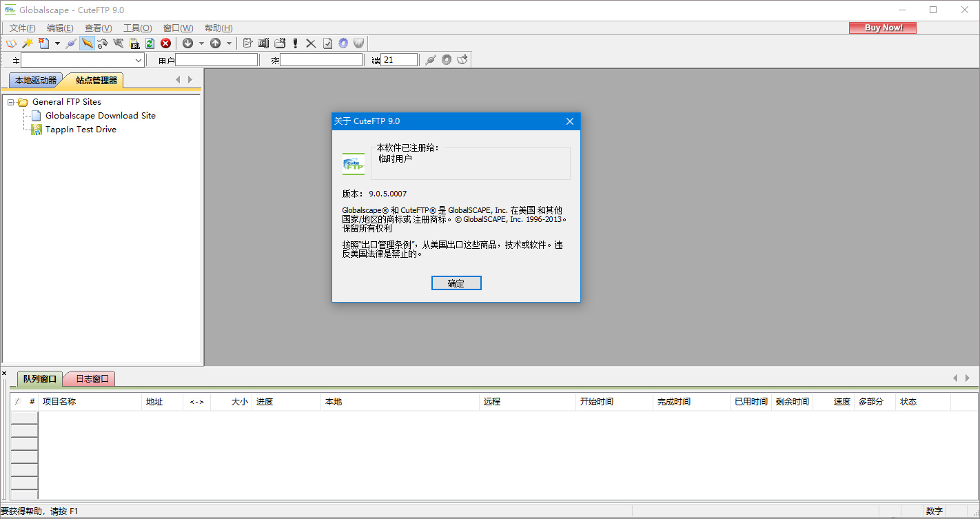
Task: Open Site Manager via the book toolbar icon
Action: (11, 43)
